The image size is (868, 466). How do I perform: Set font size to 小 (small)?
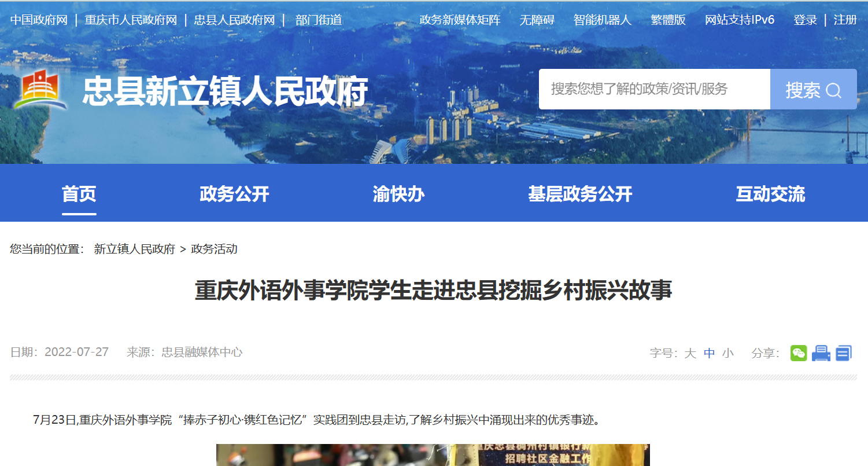(x=727, y=353)
